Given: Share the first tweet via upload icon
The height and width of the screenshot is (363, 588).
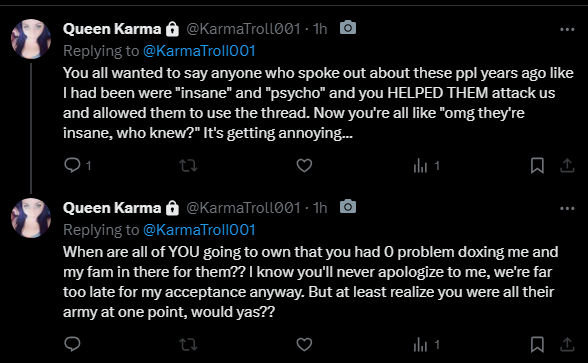Looking at the screenshot, I should pyautogui.click(x=567, y=165).
